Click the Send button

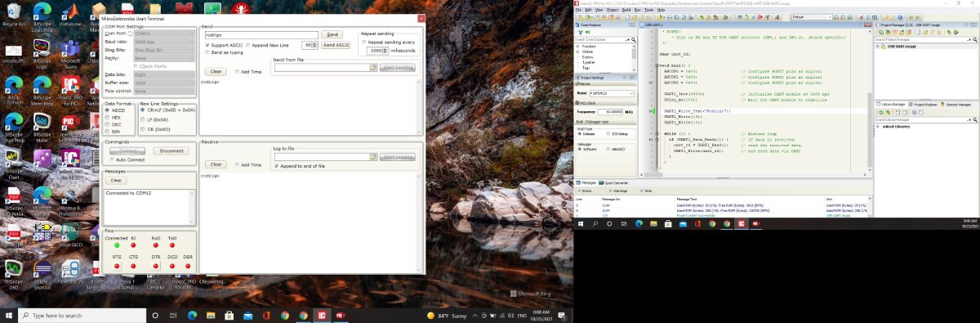coord(332,34)
